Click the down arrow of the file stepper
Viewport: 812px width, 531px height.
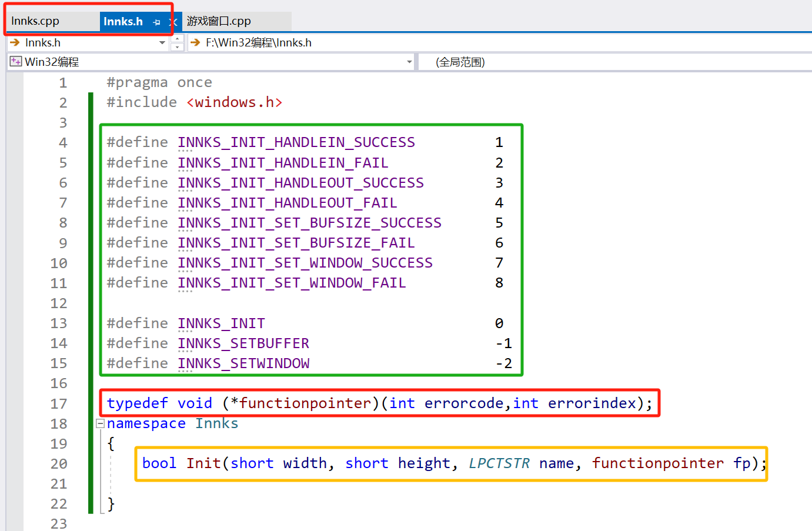[177, 47]
